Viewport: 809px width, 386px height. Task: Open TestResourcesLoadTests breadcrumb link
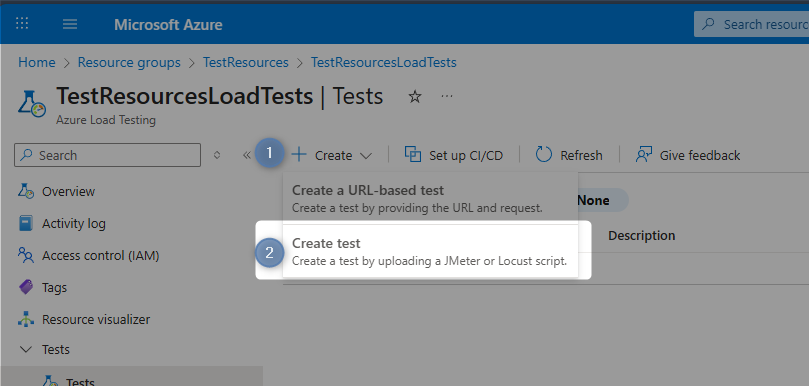383,62
